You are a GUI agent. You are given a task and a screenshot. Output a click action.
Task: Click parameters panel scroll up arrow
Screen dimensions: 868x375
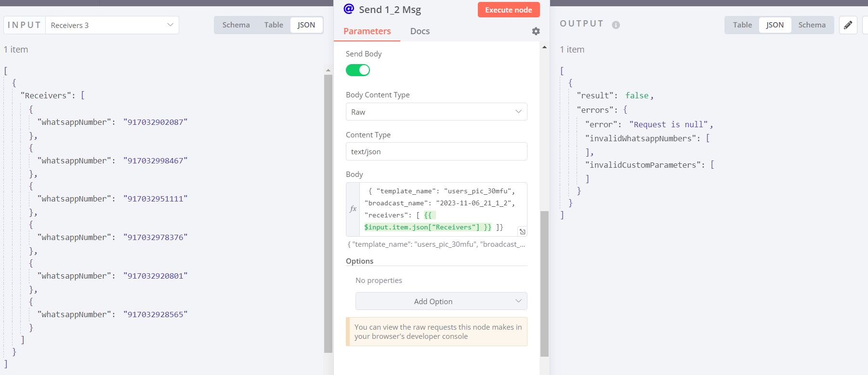544,47
